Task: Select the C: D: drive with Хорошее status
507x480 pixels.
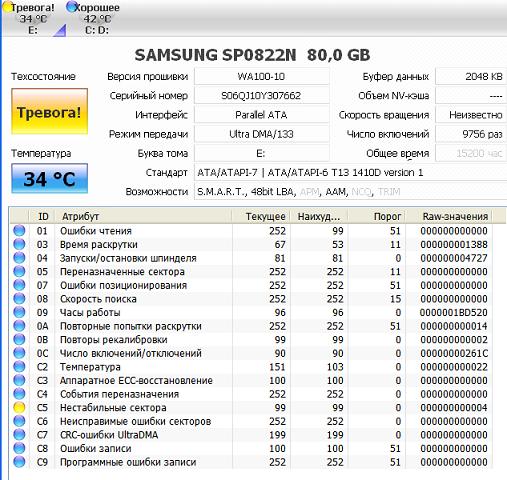Action: (93, 18)
